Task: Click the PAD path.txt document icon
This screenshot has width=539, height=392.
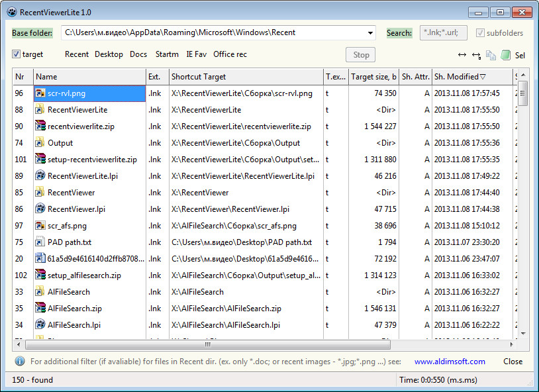Action: [x=40, y=242]
